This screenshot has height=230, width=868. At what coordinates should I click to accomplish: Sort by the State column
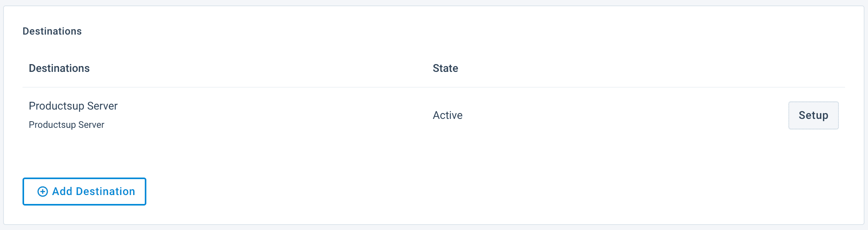coord(445,68)
